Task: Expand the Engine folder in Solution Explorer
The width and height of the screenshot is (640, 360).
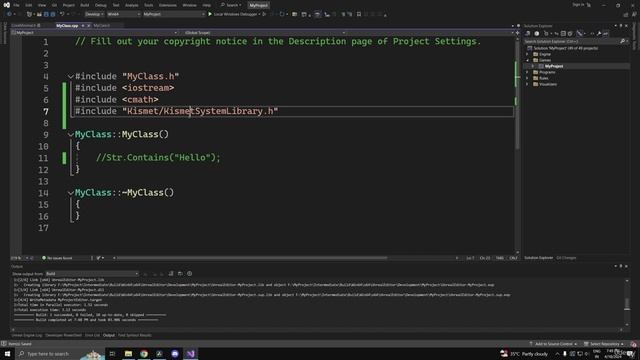Action: [x=527, y=54]
